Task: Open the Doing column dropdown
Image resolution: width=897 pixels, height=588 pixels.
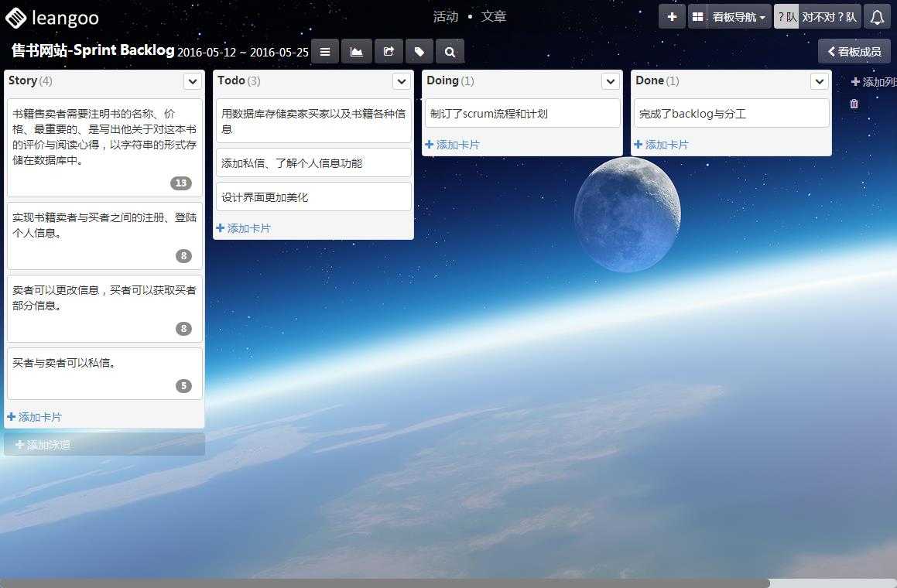Action: point(611,80)
